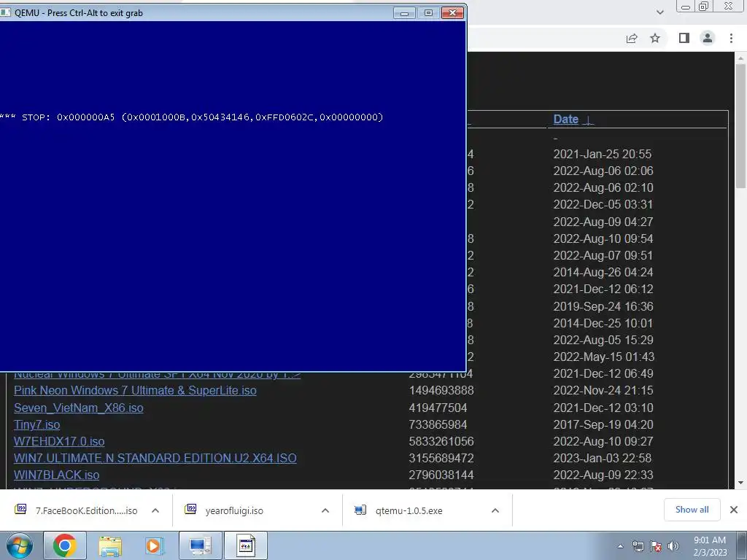
Task: Select size value 5833261056
Action: 441,441
